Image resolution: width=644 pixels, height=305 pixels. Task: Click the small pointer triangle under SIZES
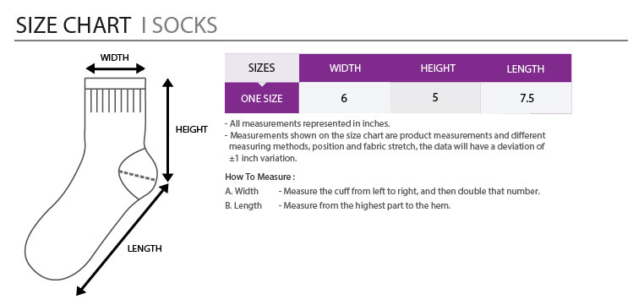click(x=262, y=84)
